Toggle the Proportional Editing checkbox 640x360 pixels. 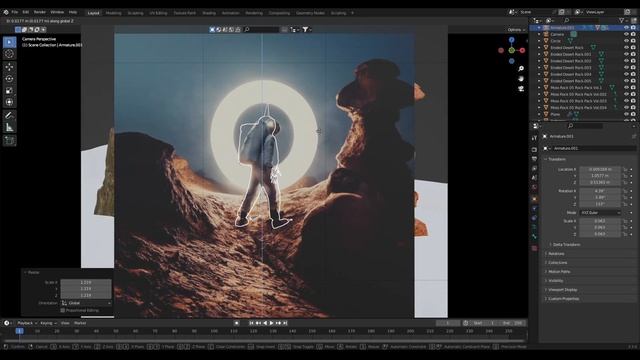pos(62,311)
